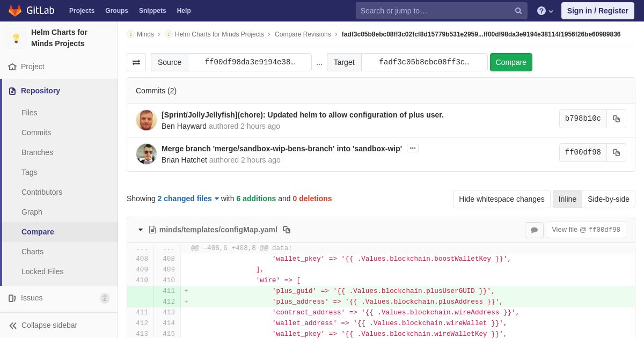Open the Merge branch commit link
The height and width of the screenshot is (338, 644).
pyautogui.click(x=282, y=149)
